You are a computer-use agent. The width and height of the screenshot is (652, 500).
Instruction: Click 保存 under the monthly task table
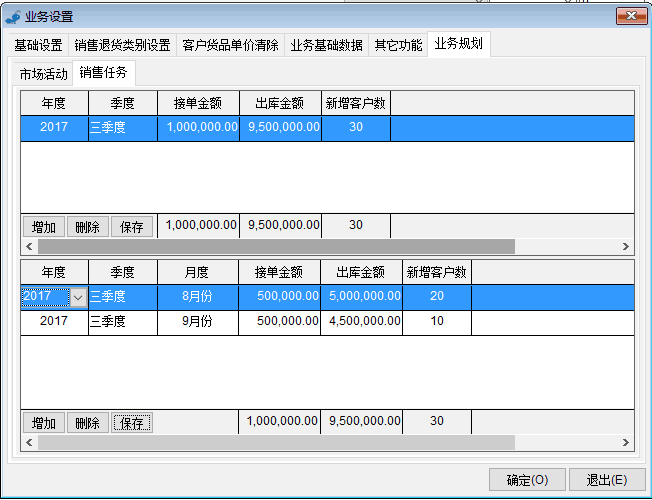131,423
